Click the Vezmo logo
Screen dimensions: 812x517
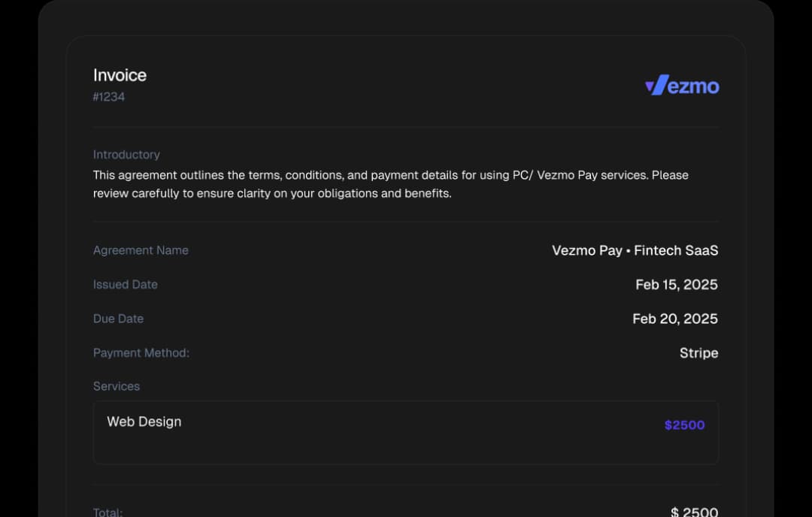681,86
